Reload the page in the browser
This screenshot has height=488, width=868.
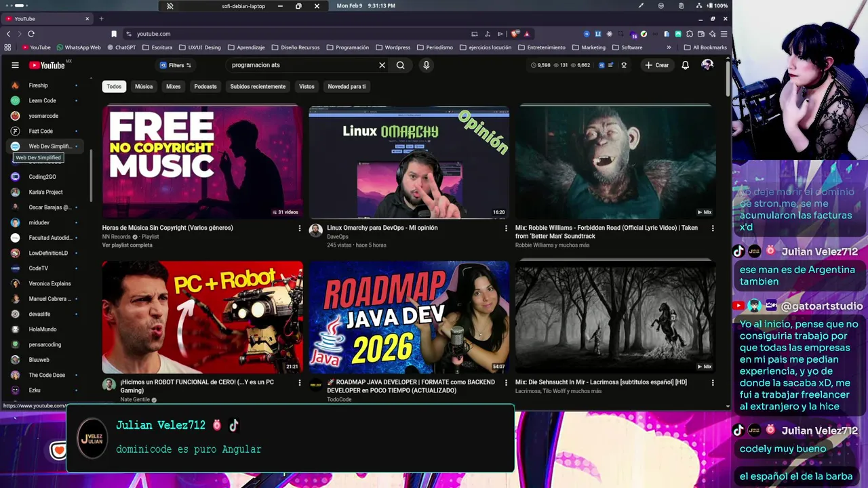[31, 33]
